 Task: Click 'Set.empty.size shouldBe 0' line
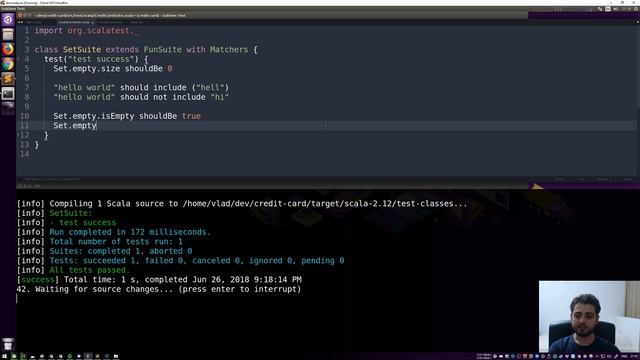click(113, 69)
